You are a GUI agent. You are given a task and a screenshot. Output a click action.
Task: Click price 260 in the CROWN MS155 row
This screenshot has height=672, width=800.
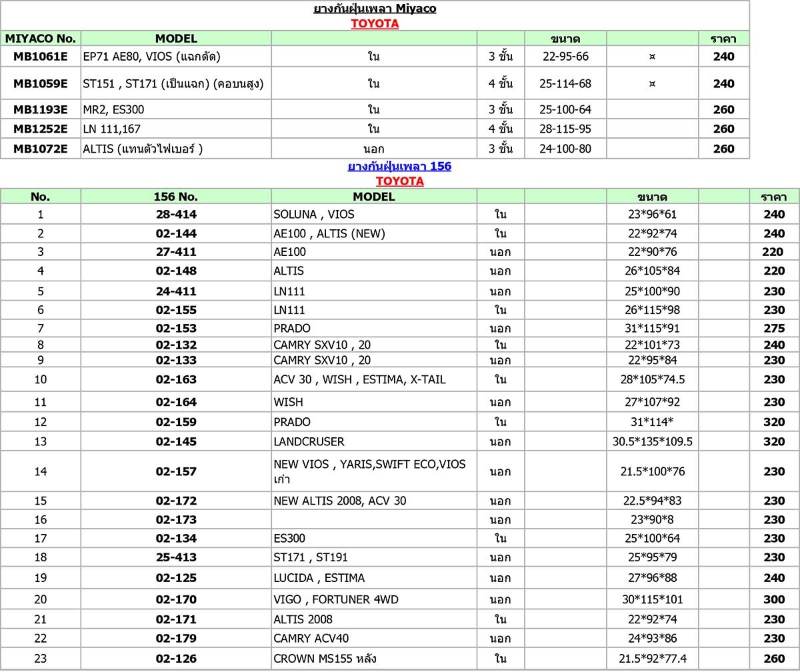tap(774, 659)
